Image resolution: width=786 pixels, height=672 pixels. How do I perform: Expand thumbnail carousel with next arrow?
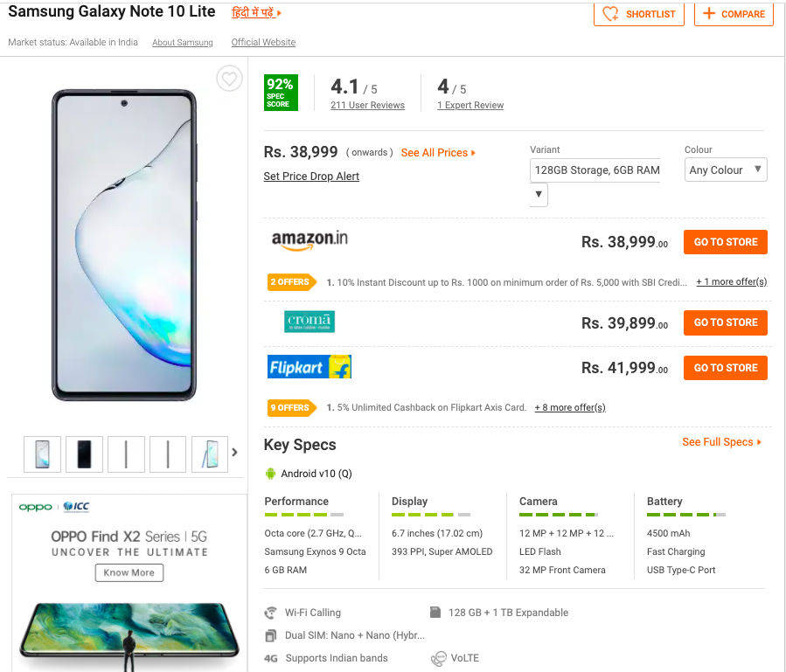pos(234,453)
